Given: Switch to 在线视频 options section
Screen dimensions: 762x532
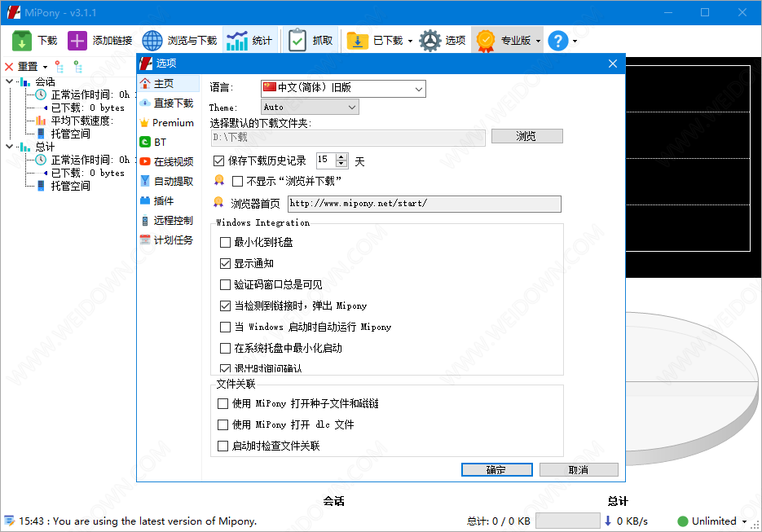Looking at the screenshot, I should coord(168,162).
